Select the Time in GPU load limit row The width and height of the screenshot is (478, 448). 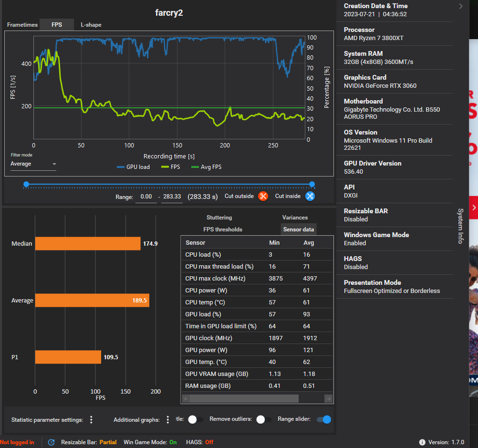[x=257, y=326]
